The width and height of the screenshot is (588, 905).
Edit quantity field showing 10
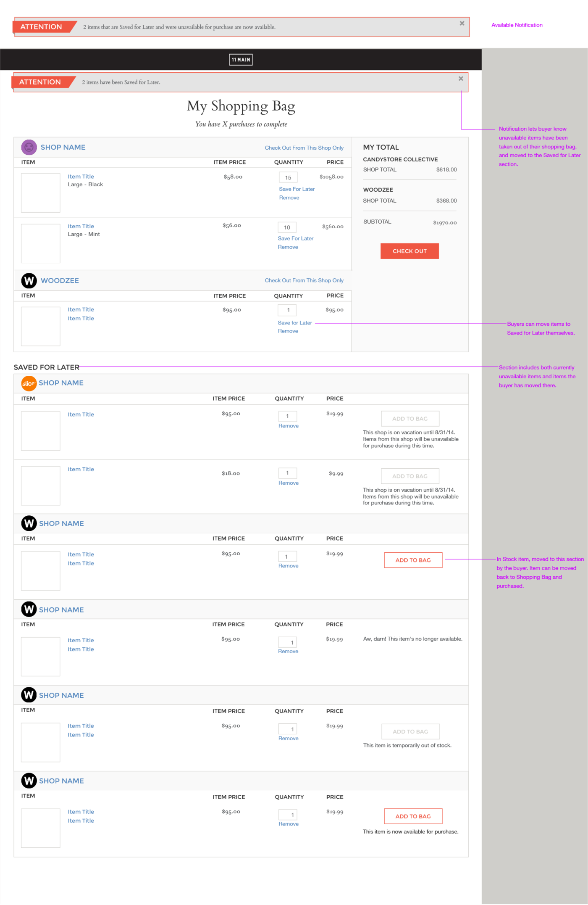click(x=287, y=227)
